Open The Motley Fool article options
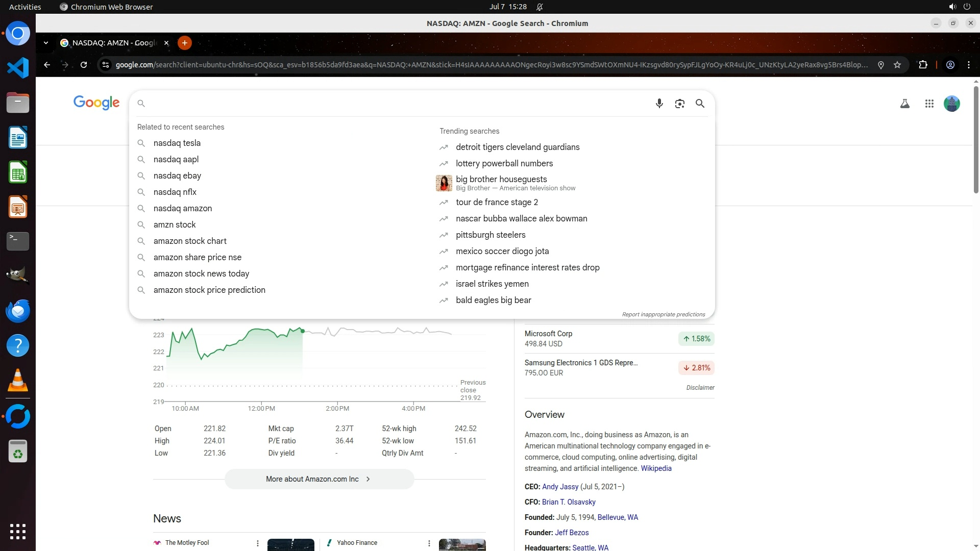980x551 pixels. click(x=257, y=543)
